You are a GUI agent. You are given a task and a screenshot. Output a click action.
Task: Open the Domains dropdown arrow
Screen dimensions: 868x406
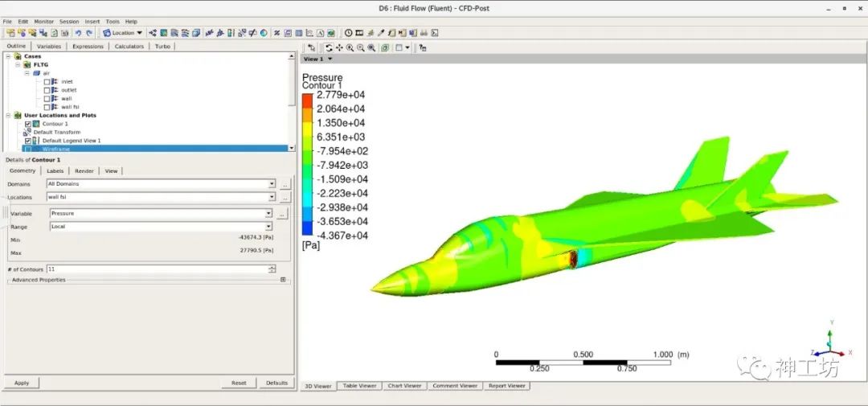coord(272,184)
